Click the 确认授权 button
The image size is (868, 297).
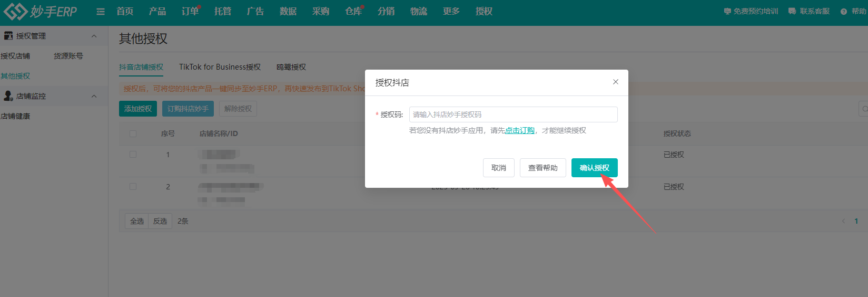595,168
